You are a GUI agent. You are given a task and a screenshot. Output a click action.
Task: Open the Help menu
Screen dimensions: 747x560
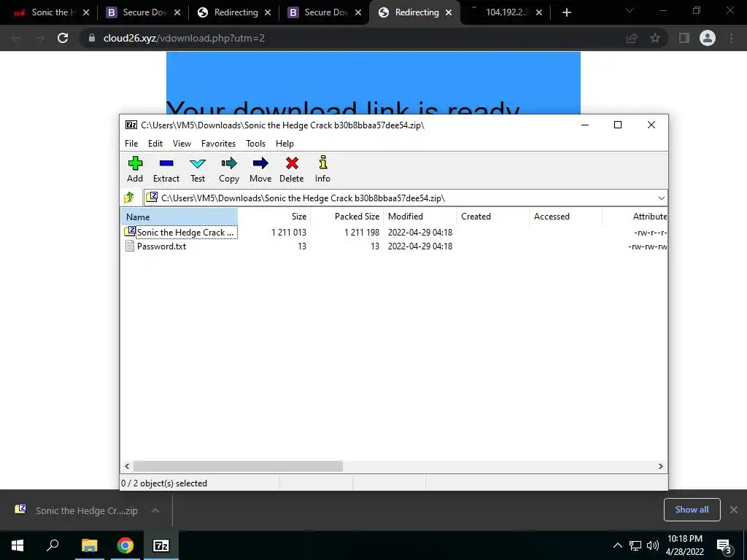pyautogui.click(x=285, y=144)
